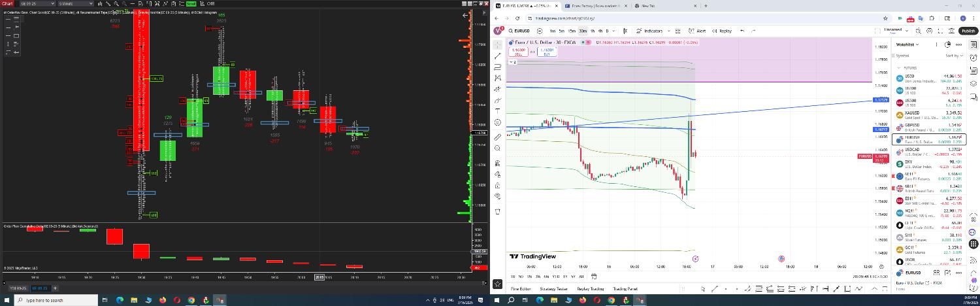Click the white left arrow on NinjaTrader chart

point(465,15)
